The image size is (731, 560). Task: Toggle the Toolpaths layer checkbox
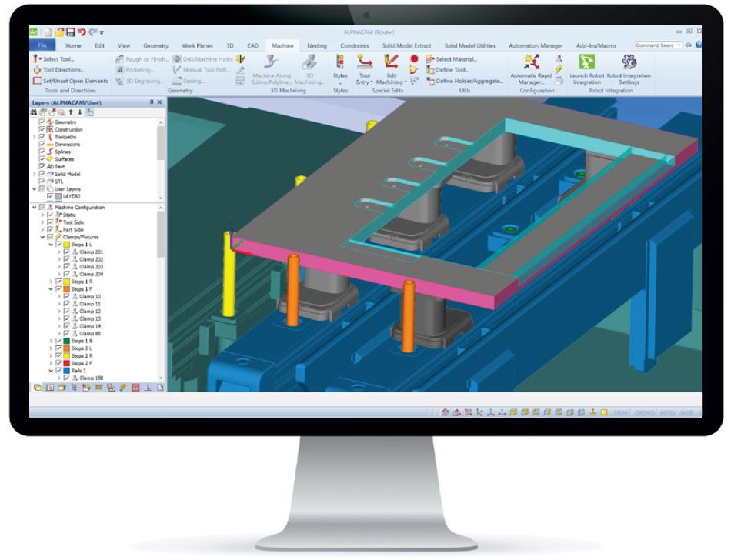42,137
